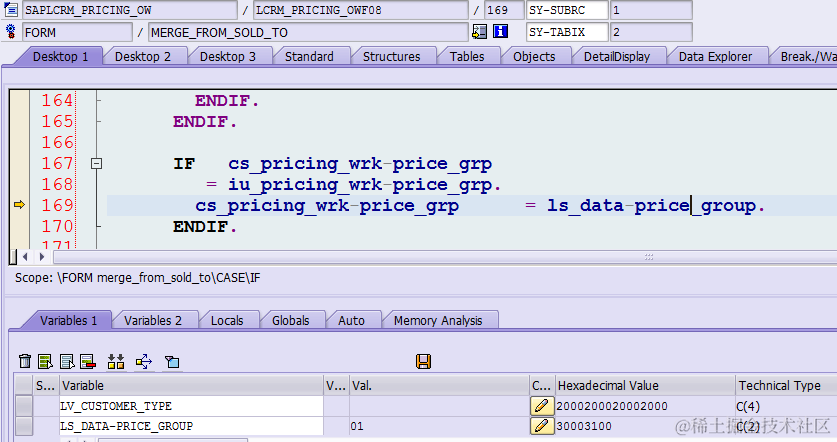Open the Tables tab
Image resolution: width=837 pixels, height=442 pixels.
pyautogui.click(x=467, y=57)
